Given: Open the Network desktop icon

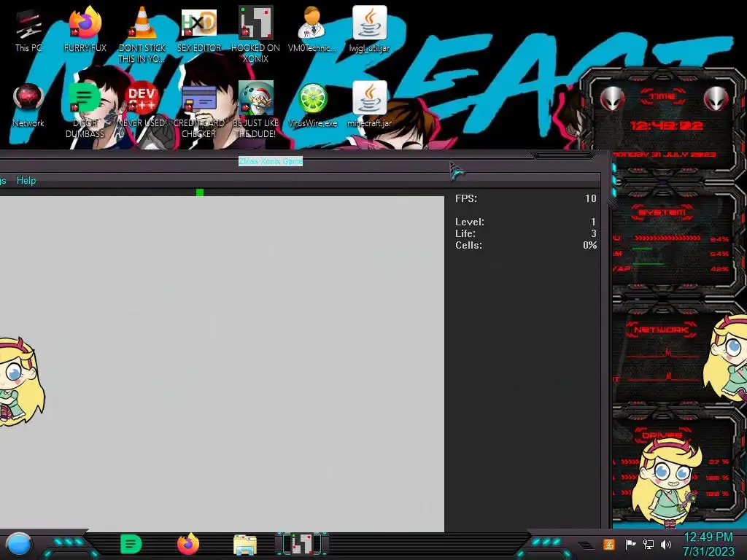Looking at the screenshot, I should pos(28,105).
